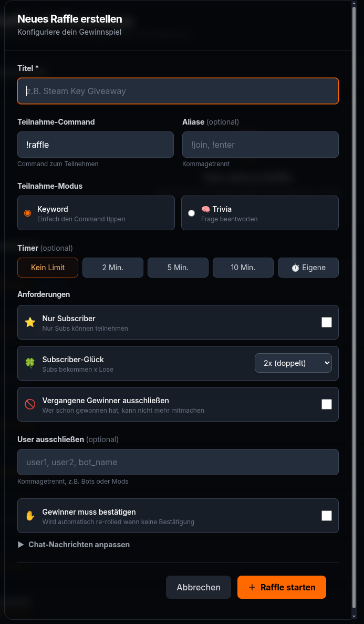364x624 pixels.
Task: Click the stopwatch icon on the Eigene timer button
Action: click(296, 268)
